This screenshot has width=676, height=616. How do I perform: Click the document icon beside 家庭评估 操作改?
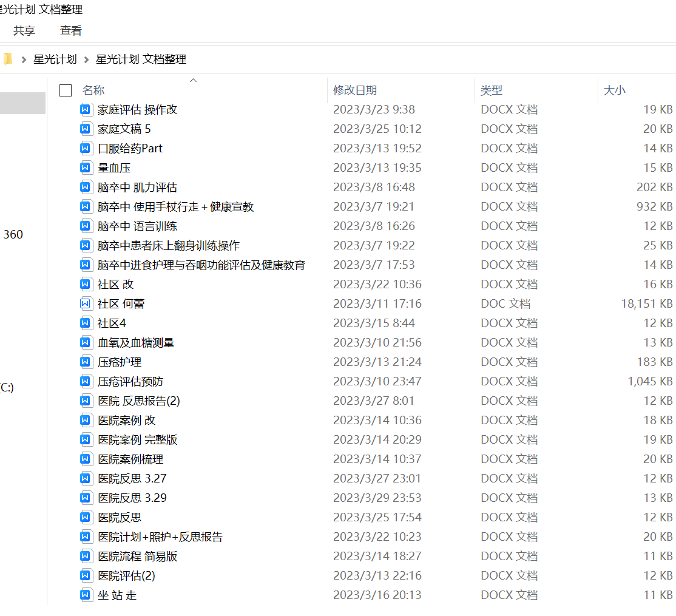pos(86,110)
